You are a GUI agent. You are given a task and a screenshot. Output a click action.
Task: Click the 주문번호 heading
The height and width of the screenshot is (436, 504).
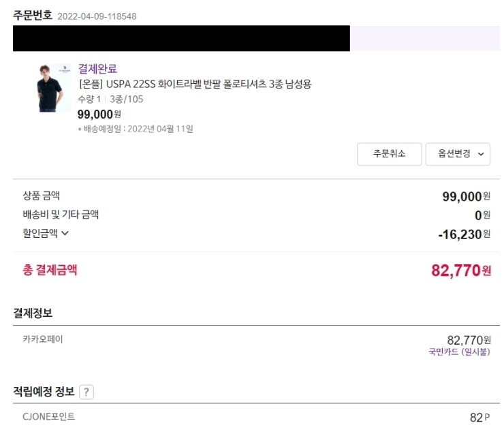[x=33, y=15]
